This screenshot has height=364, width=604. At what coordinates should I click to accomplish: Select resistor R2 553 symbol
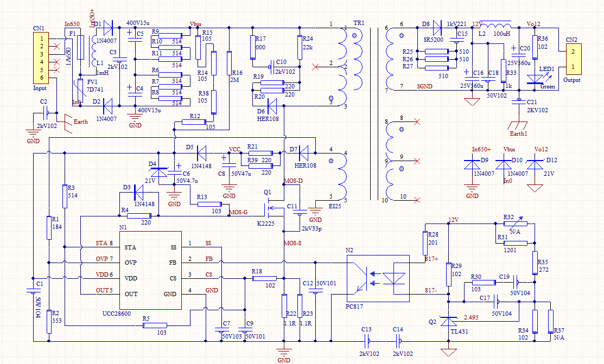coord(49,321)
